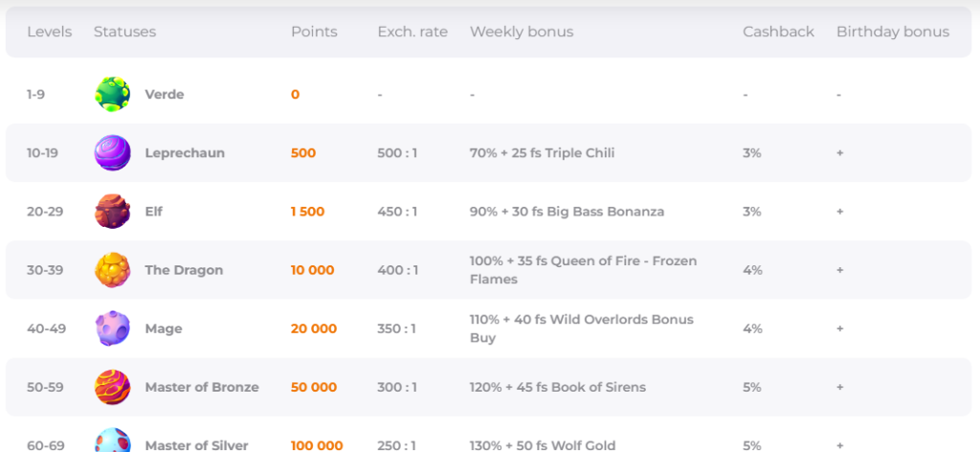980x452 pixels.
Task: Click the Mage status name
Action: [164, 328]
